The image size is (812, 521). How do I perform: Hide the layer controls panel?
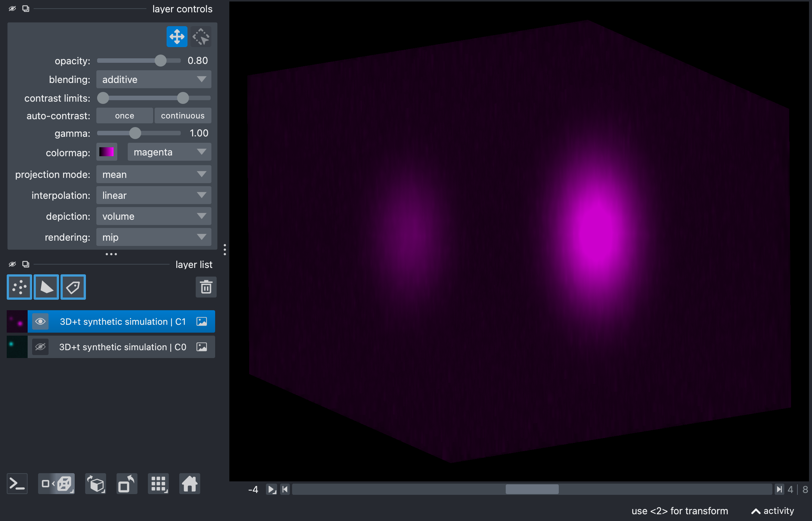[x=12, y=9]
